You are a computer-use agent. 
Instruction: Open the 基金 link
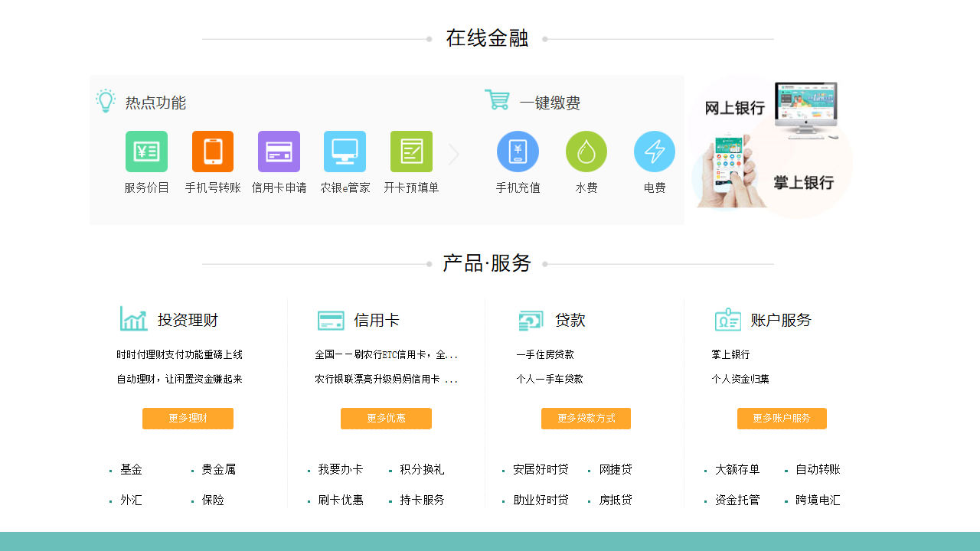(x=130, y=469)
